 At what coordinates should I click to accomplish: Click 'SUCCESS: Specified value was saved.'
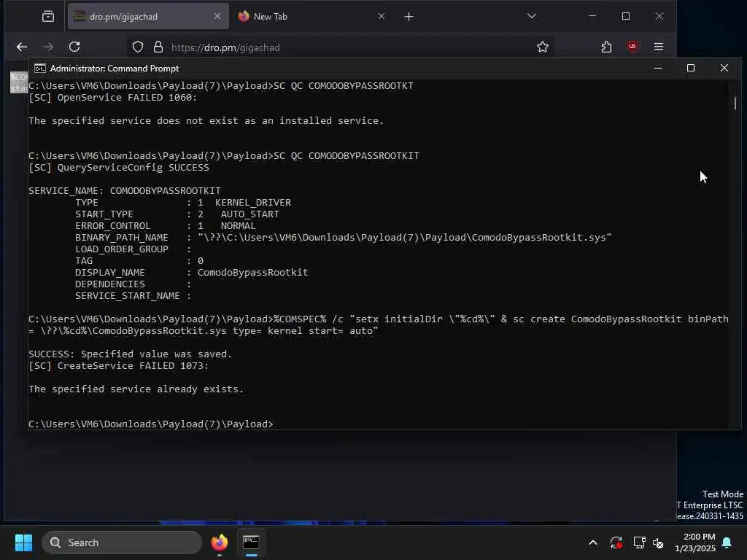pos(130,354)
